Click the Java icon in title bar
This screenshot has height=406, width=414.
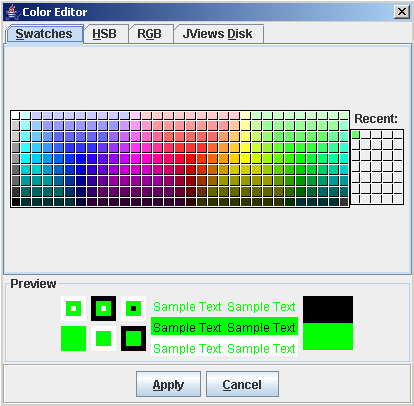(x=13, y=12)
